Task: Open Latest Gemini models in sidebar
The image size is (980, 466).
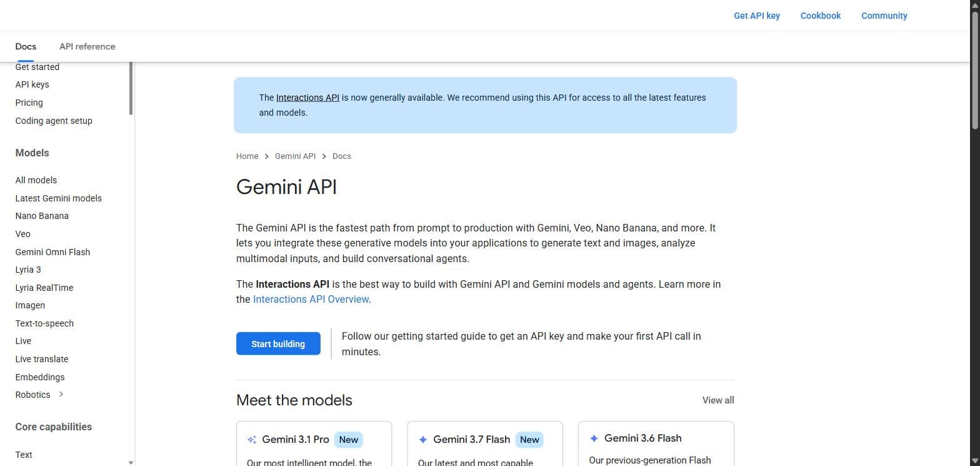Action: tap(59, 198)
